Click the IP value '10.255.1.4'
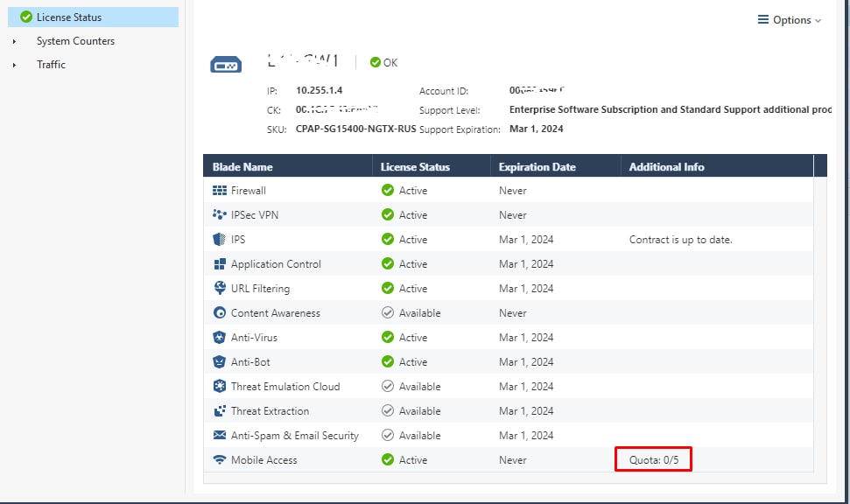Image resolution: width=850 pixels, height=504 pixels. (320, 90)
